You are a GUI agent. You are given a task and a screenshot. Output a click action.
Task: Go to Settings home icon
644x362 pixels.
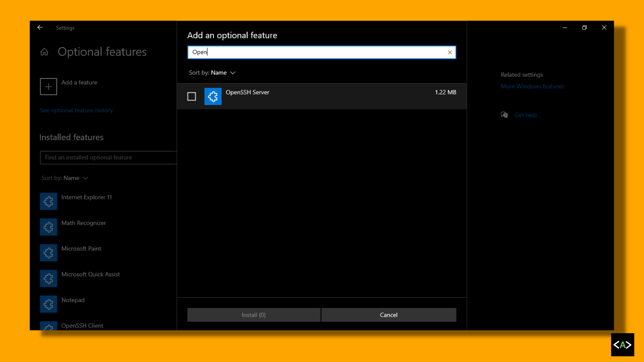point(44,52)
